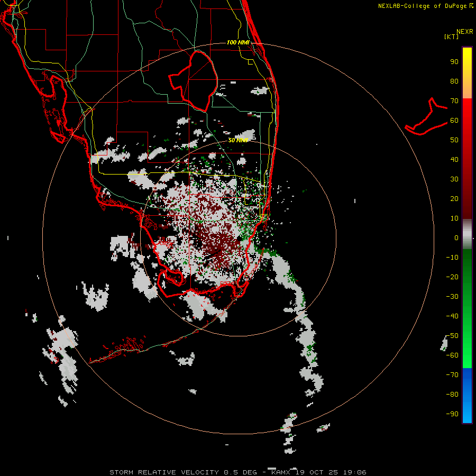Click the positive 60 knots scale value

(454, 121)
